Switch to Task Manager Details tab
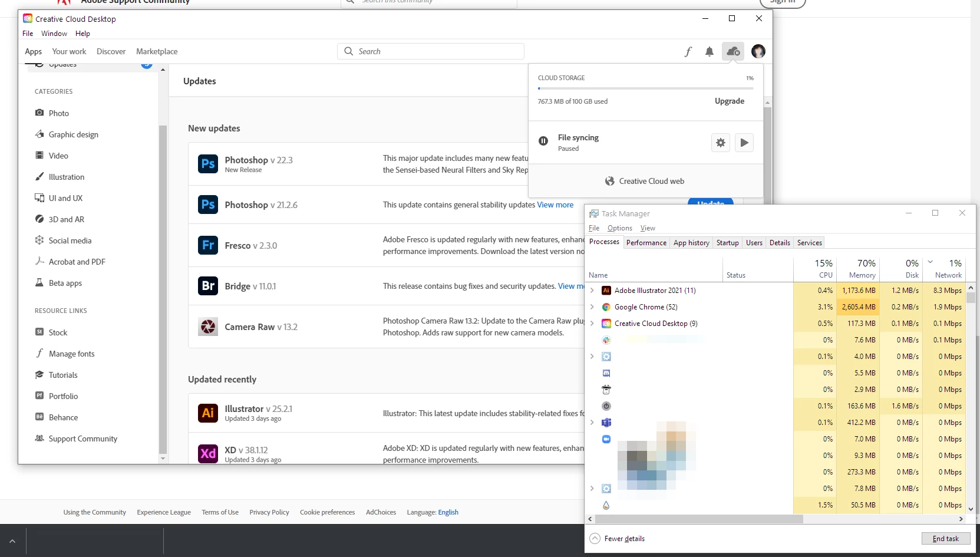This screenshot has height=557, width=980. click(x=780, y=243)
